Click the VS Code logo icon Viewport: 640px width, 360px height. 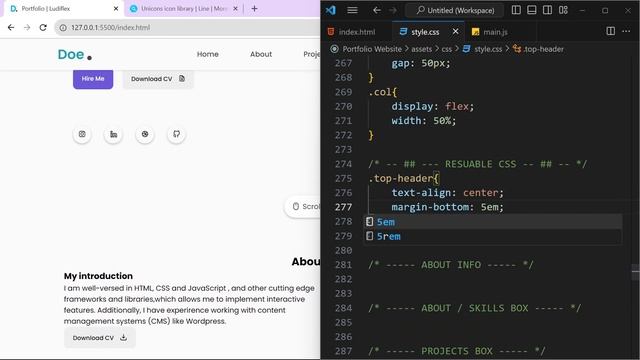(x=331, y=10)
